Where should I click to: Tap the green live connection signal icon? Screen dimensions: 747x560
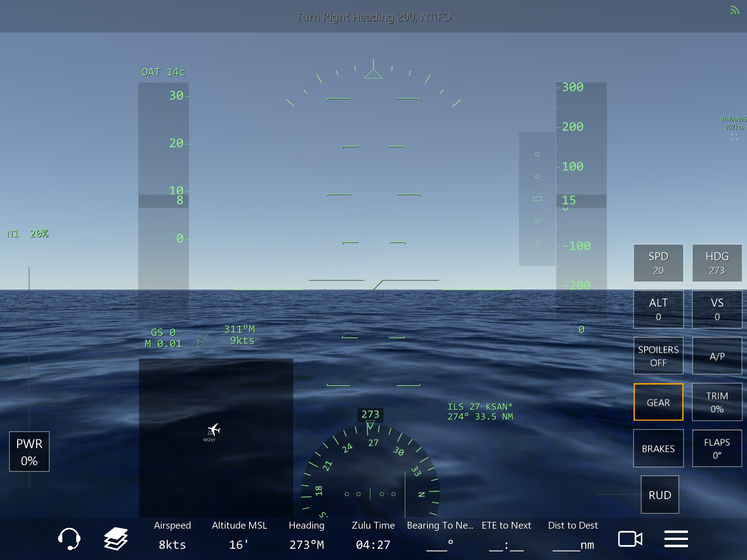[735, 10]
